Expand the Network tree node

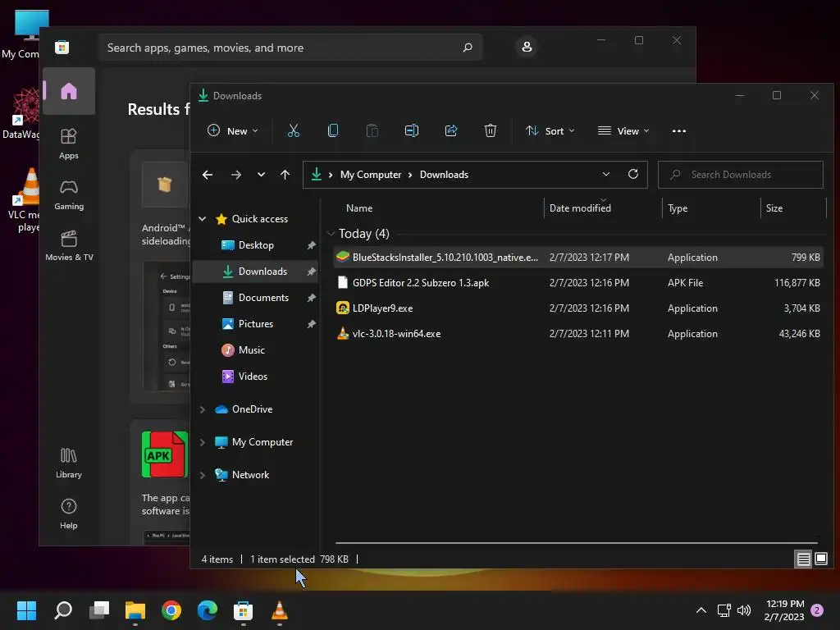click(203, 475)
